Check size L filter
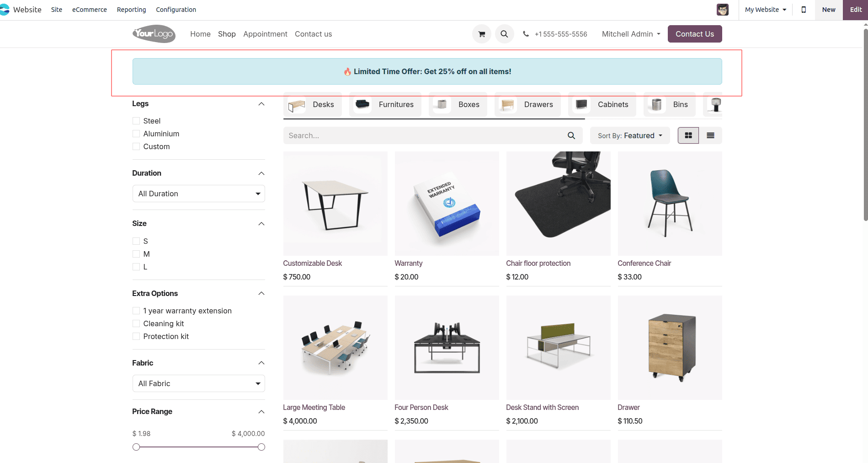The height and width of the screenshot is (463, 868). [136, 267]
